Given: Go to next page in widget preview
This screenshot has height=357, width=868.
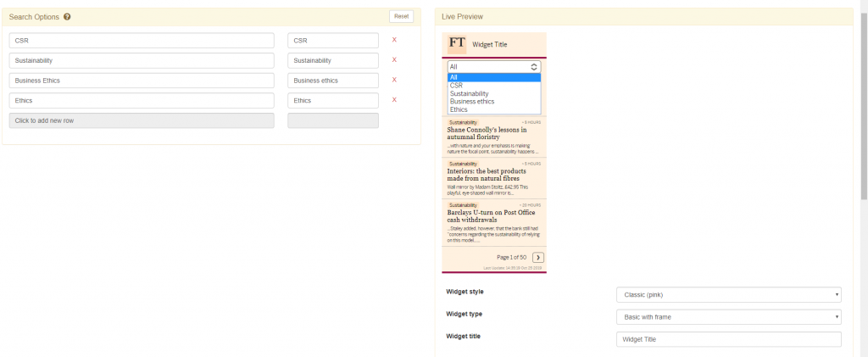Looking at the screenshot, I should (538, 257).
